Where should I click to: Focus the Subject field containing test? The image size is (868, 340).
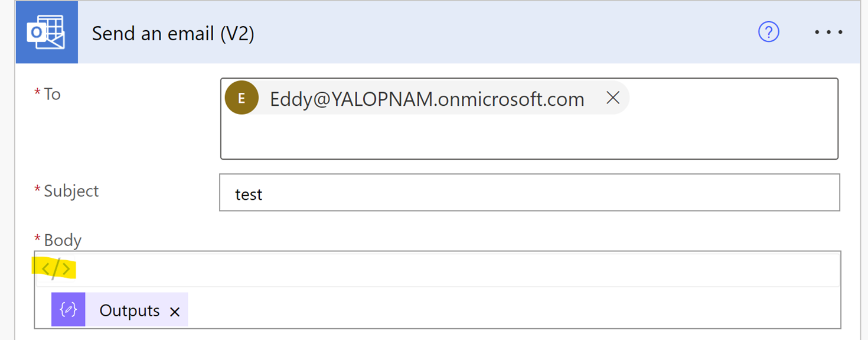click(x=528, y=193)
